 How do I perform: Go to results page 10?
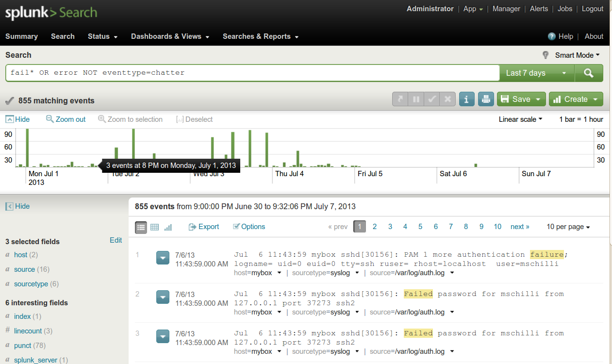(x=497, y=227)
